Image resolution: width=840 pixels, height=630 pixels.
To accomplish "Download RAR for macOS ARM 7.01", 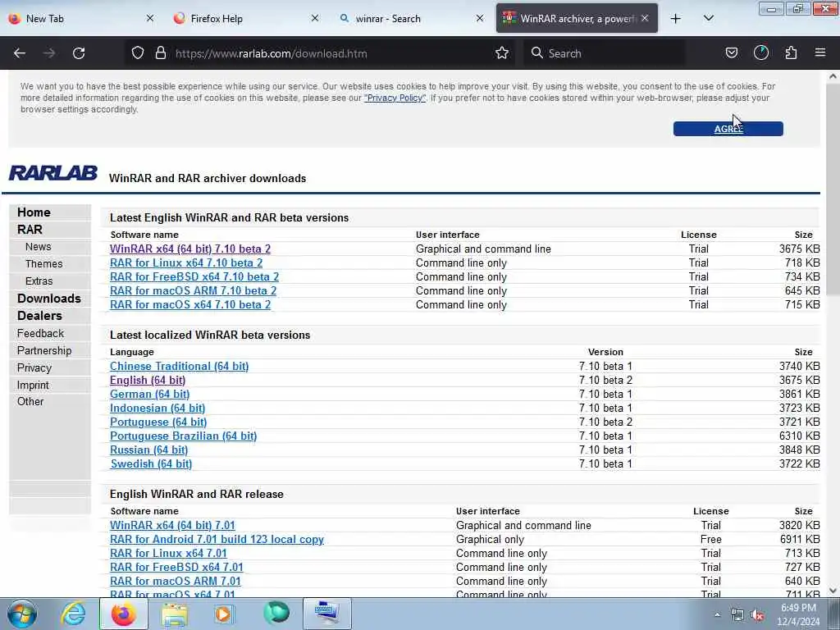I will tap(176, 582).
